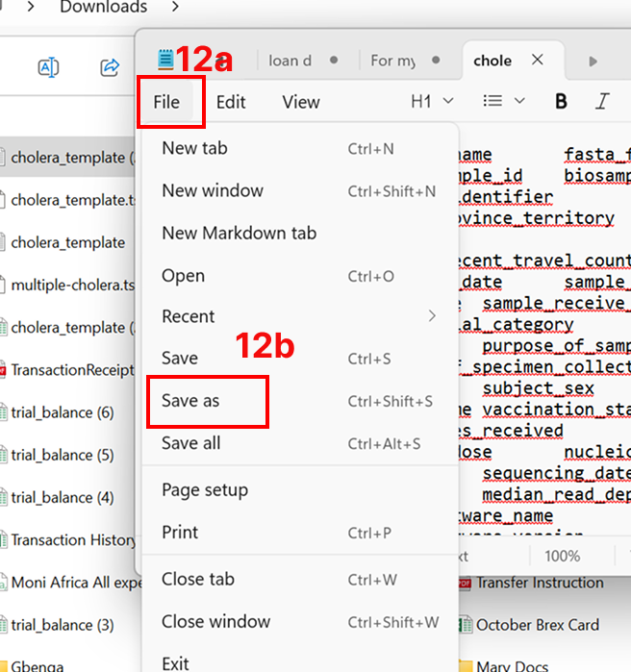This screenshot has width=631, height=672.
Task: Click vaccination_sta text in the editor
Action: 556,410
